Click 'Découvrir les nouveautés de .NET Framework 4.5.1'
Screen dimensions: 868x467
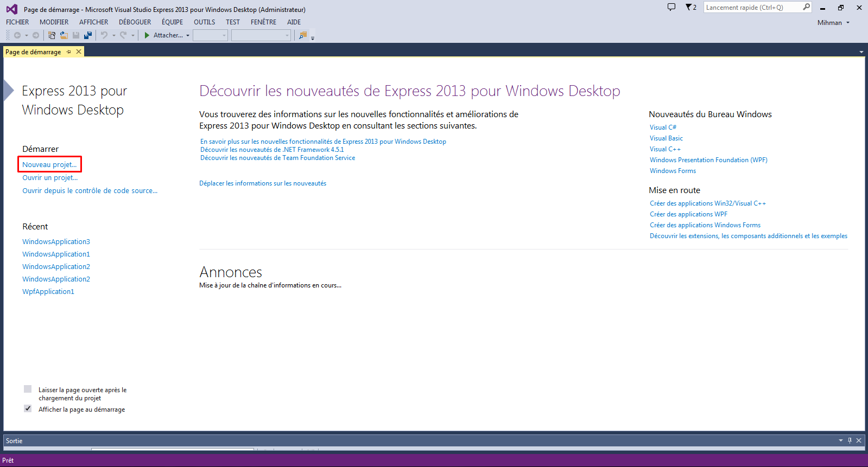(x=272, y=150)
